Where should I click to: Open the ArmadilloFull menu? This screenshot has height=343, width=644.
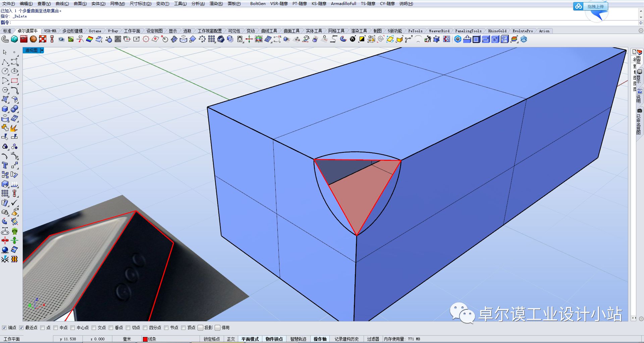coord(343,4)
